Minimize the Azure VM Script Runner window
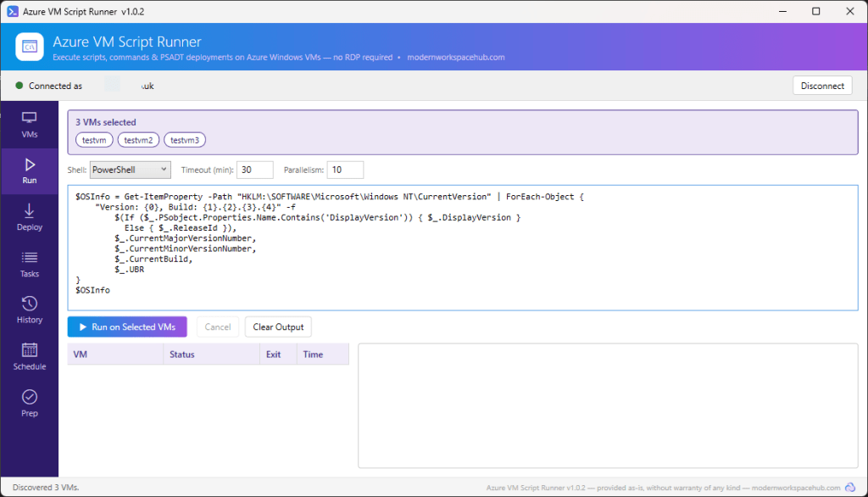This screenshot has width=868, height=497. (782, 11)
